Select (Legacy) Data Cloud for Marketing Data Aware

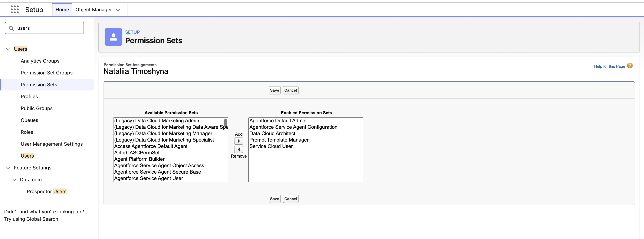[171, 127]
